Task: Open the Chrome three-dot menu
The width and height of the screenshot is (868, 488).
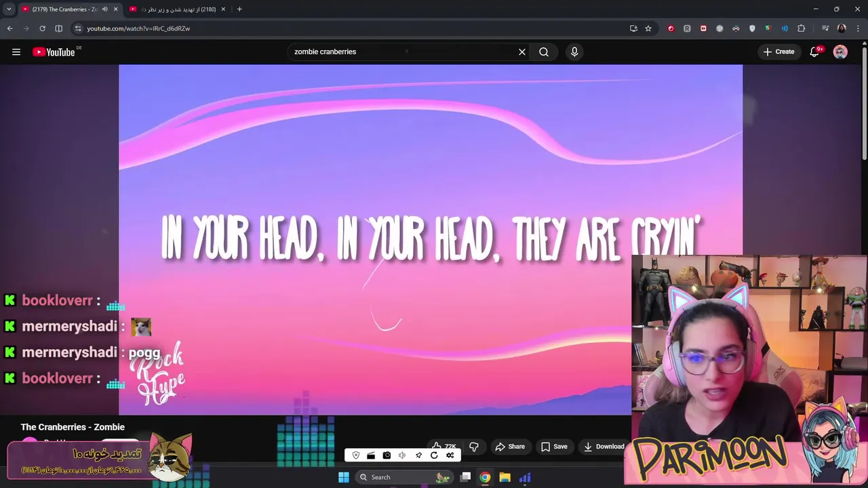Action: (x=858, y=28)
